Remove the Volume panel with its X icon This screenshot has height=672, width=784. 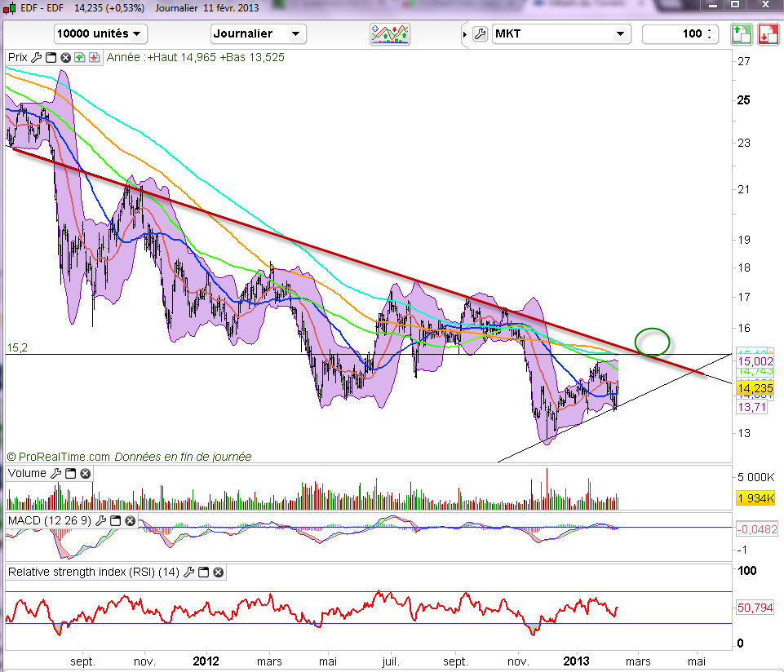coord(85,473)
